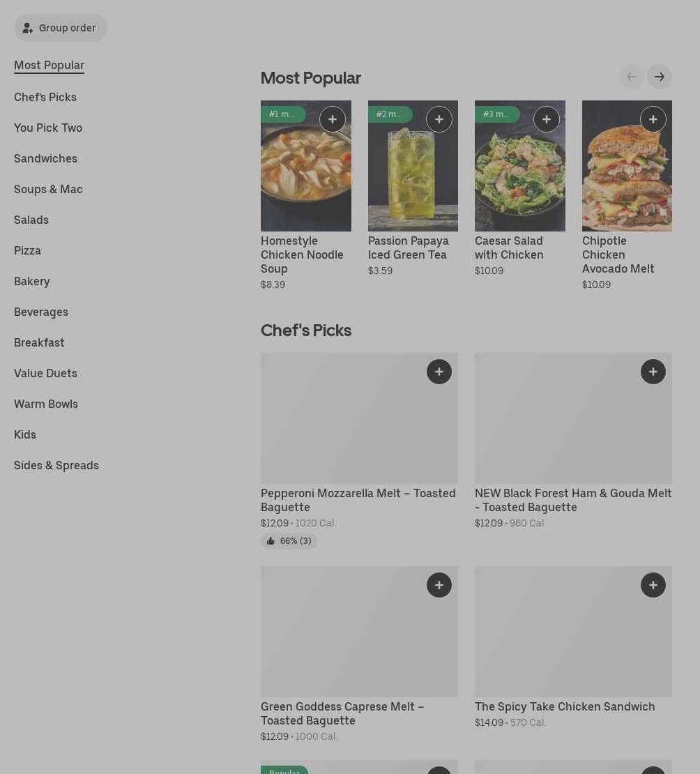Screen dimensions: 700x774
Task: Add Pepperoni Mozzarella Melt using plus button
Action: click(x=439, y=372)
